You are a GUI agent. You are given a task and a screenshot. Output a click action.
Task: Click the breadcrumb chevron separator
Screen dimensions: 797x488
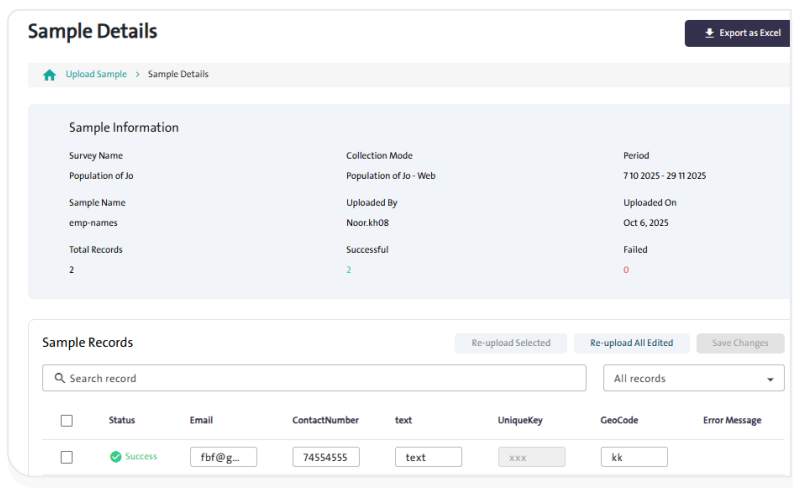[x=137, y=75]
